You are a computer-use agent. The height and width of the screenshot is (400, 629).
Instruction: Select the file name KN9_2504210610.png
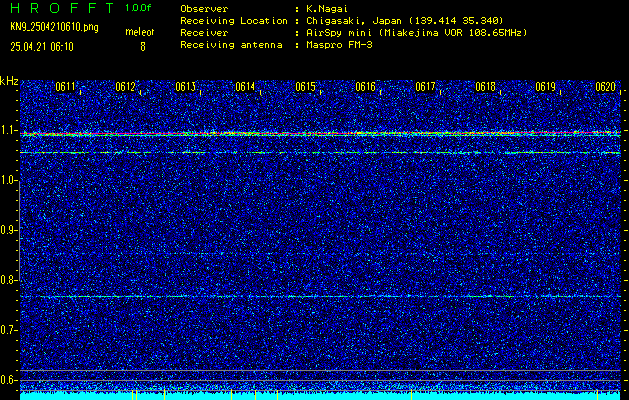(x=54, y=27)
